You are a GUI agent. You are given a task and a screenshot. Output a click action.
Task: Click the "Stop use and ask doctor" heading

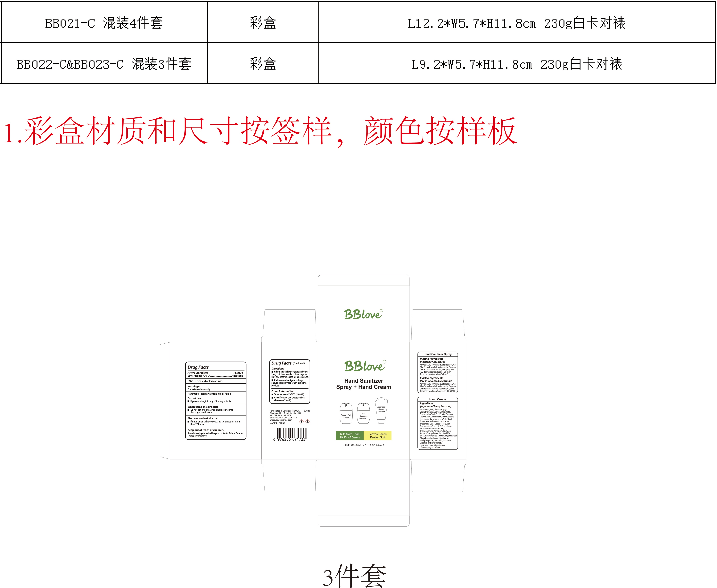(202, 418)
